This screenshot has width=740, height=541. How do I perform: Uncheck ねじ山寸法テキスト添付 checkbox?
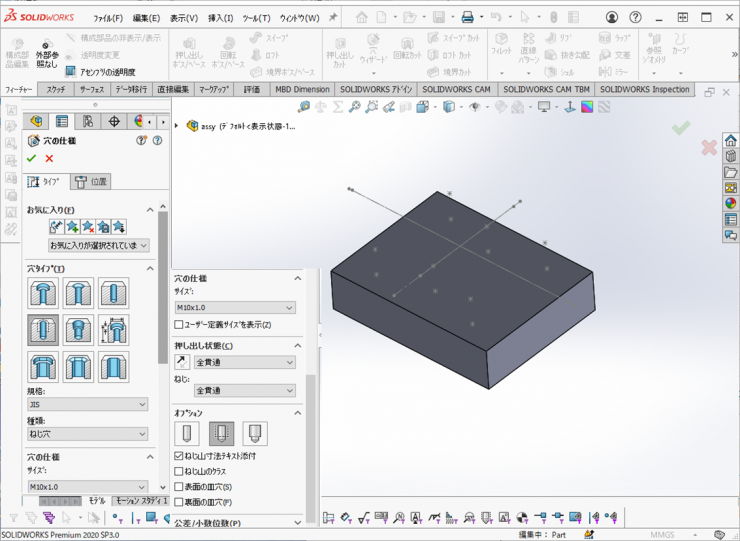pyautogui.click(x=179, y=456)
